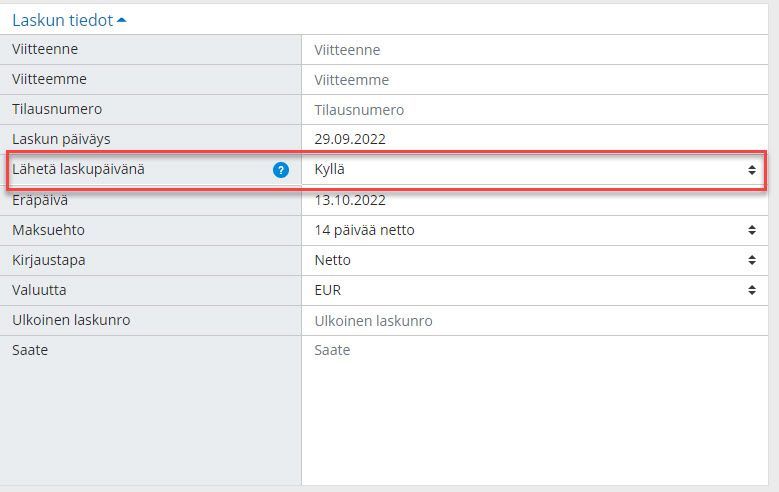Image resolution: width=779 pixels, height=492 pixels.
Task: Click inside the Saate text area
Action: click(534, 400)
